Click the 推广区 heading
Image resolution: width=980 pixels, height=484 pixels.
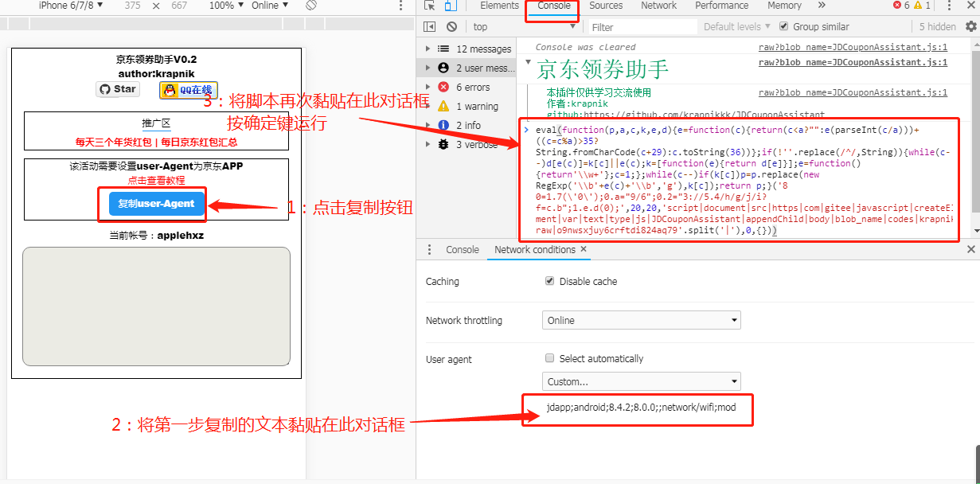click(156, 123)
